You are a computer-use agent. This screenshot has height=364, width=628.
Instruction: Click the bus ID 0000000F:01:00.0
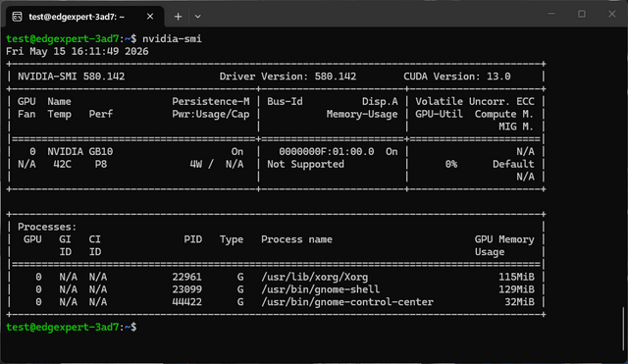point(327,152)
